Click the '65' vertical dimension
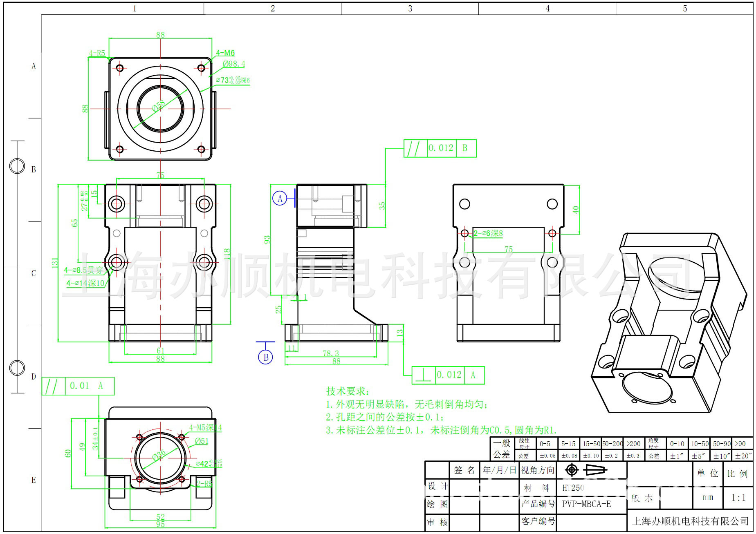The width and height of the screenshot is (756, 534). 74,223
